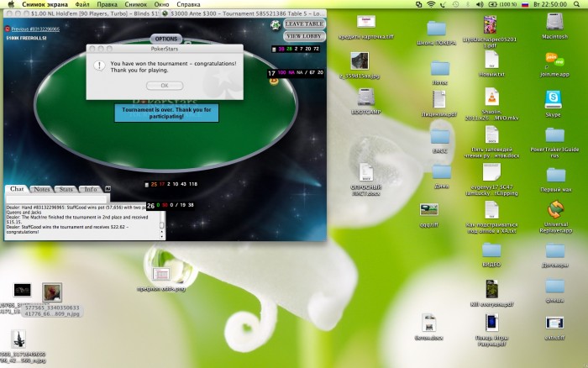Viewport: 588px width, 368px height.
Task: Click the volume icon in menu bar
Action: click(480, 4)
